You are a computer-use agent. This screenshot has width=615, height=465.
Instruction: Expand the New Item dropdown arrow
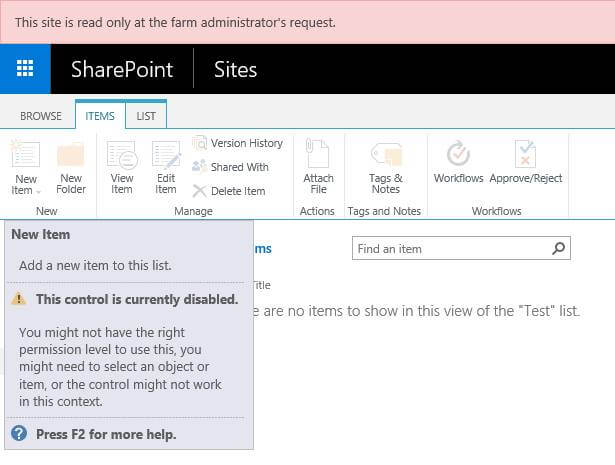point(38,191)
